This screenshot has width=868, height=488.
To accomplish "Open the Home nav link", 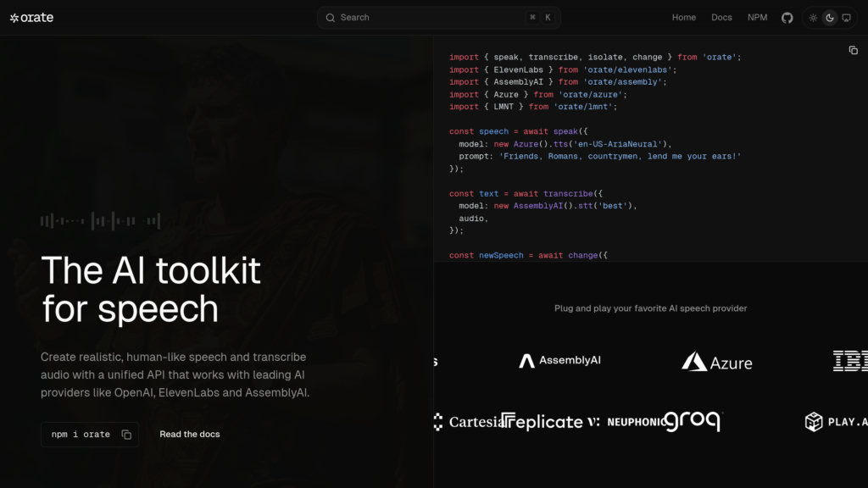I will [x=684, y=18].
